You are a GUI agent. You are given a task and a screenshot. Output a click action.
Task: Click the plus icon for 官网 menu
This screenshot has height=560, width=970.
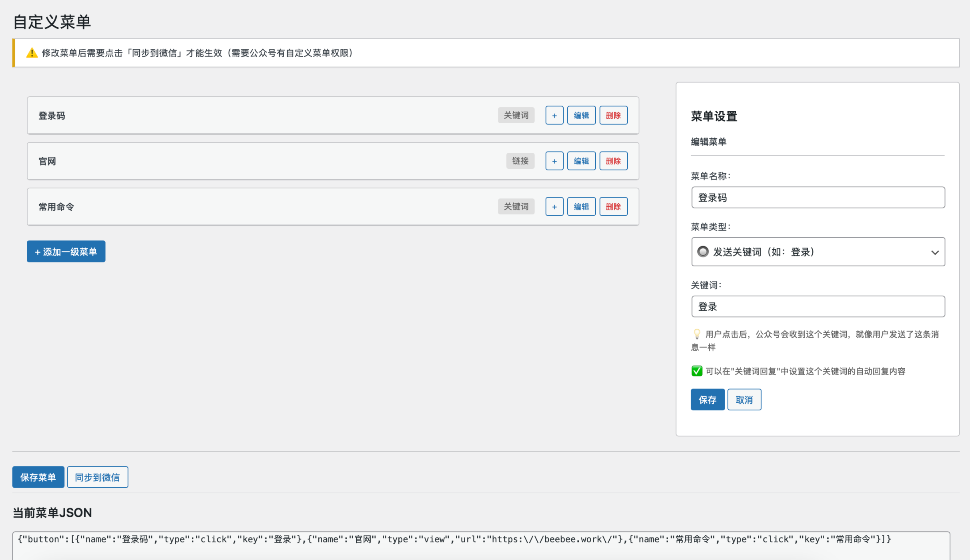554,161
